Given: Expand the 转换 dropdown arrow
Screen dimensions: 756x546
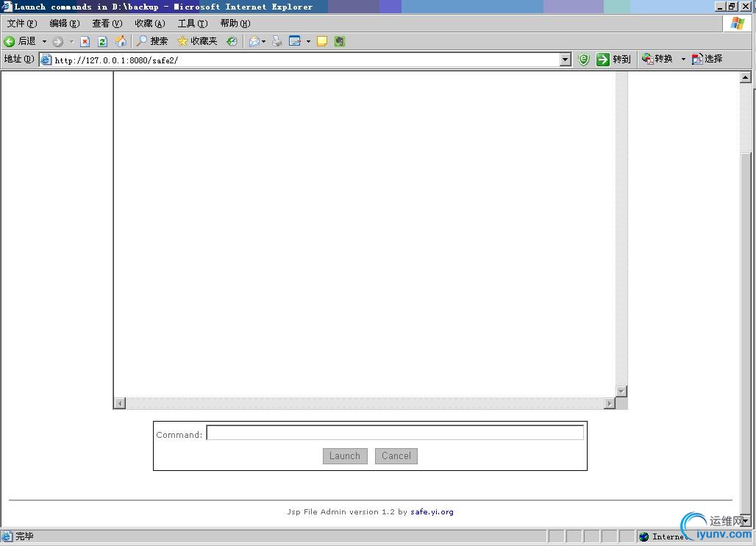Looking at the screenshot, I should [683, 59].
